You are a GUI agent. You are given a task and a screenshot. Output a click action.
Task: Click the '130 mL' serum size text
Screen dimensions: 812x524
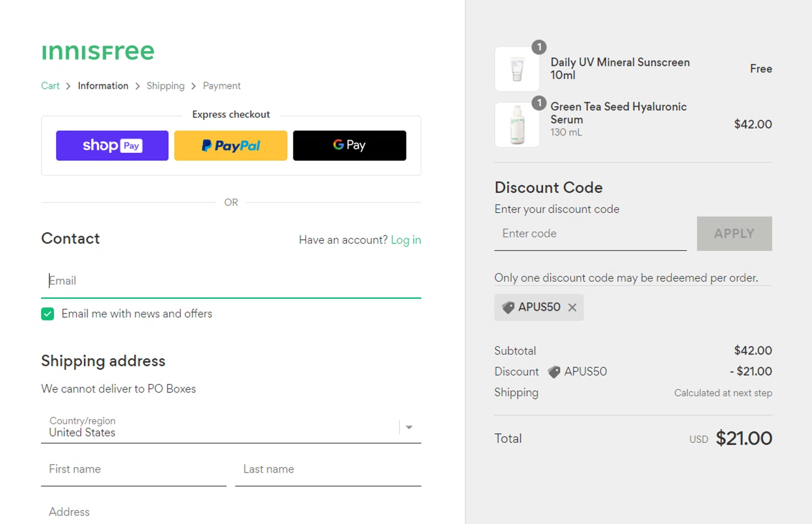click(566, 132)
